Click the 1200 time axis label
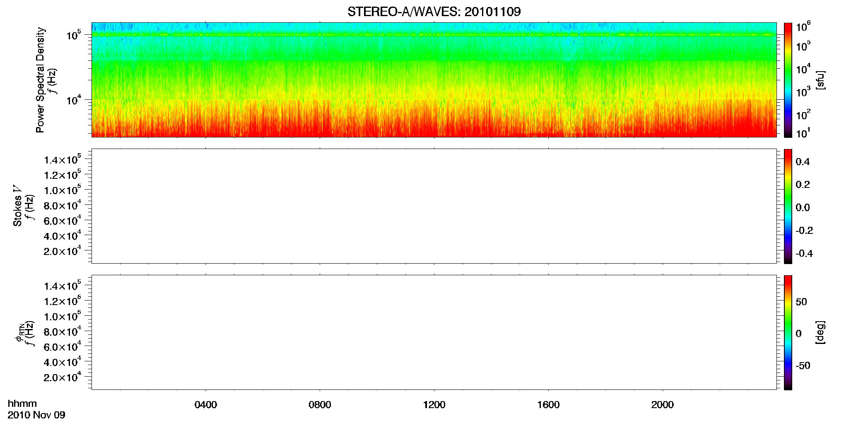Image resolution: width=868 pixels, height=447 pixels. (434, 405)
